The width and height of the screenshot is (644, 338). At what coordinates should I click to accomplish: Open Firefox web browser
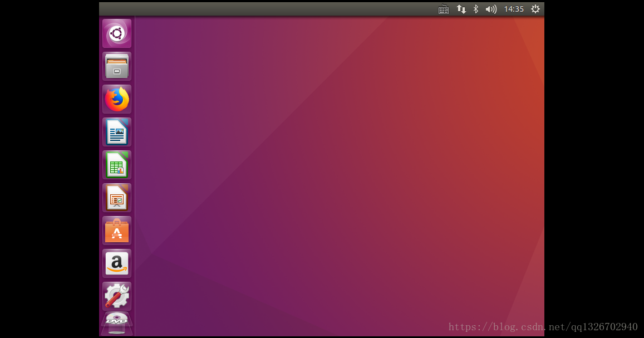point(117,99)
